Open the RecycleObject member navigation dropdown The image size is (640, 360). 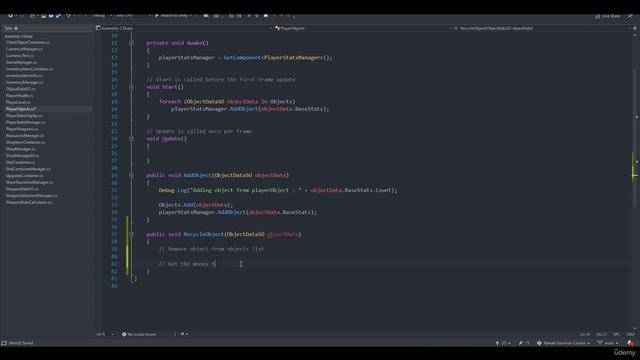pyautogui.click(x=541, y=28)
